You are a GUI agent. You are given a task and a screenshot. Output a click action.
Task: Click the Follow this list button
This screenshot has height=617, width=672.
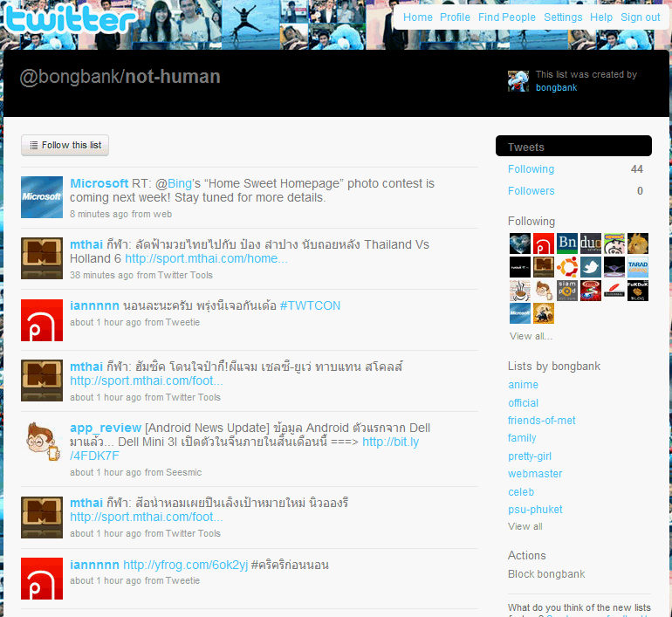(65, 145)
